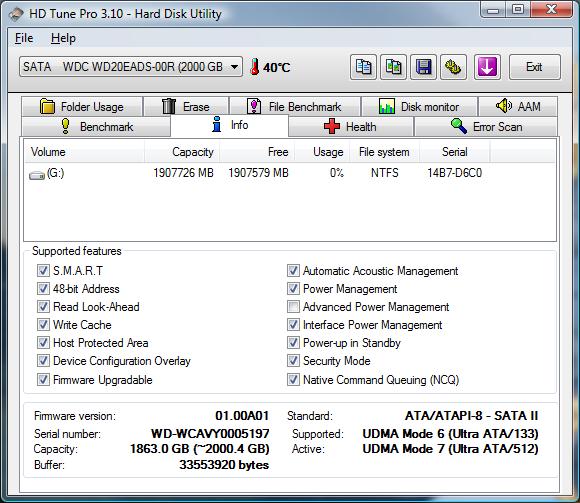
Task: Click the Exit button
Action: click(x=535, y=67)
